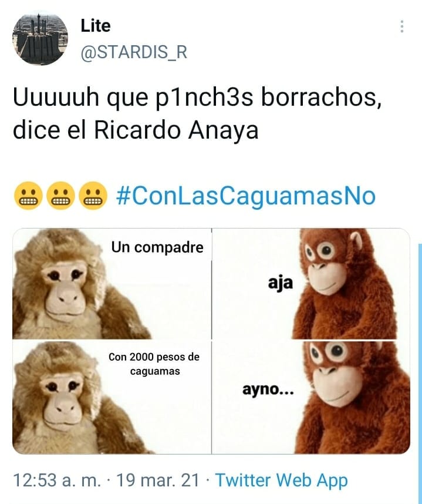422x504 pixels.
Task: Open the beige monkey image labeled Un compadre
Action: pyautogui.click(x=112, y=284)
